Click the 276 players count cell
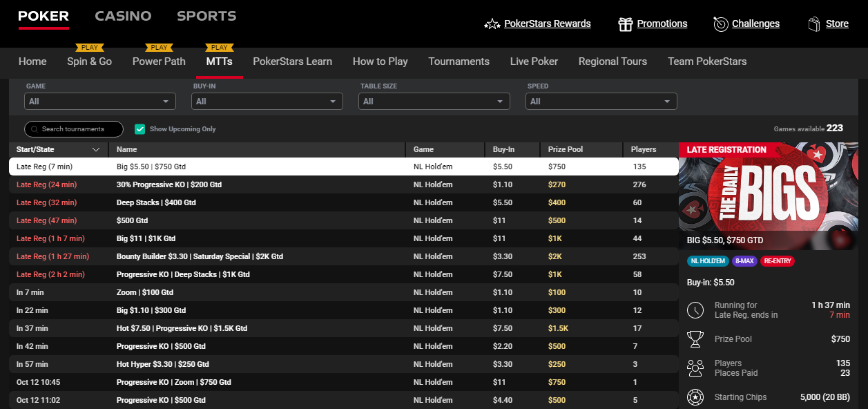868x409 pixels. (639, 184)
